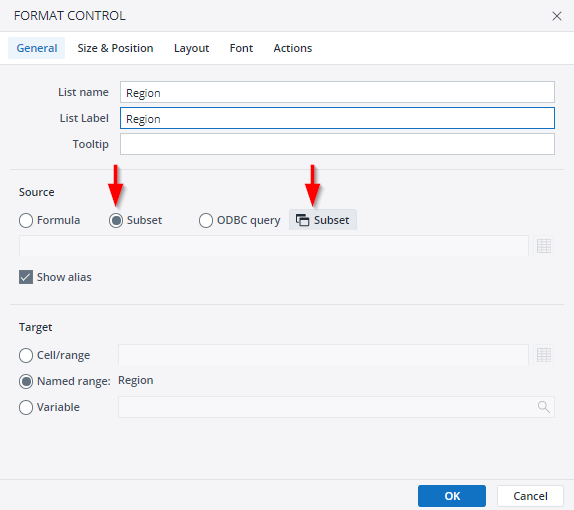Uncheck the Show alias checkbox
The height and width of the screenshot is (510, 574).
(x=26, y=277)
